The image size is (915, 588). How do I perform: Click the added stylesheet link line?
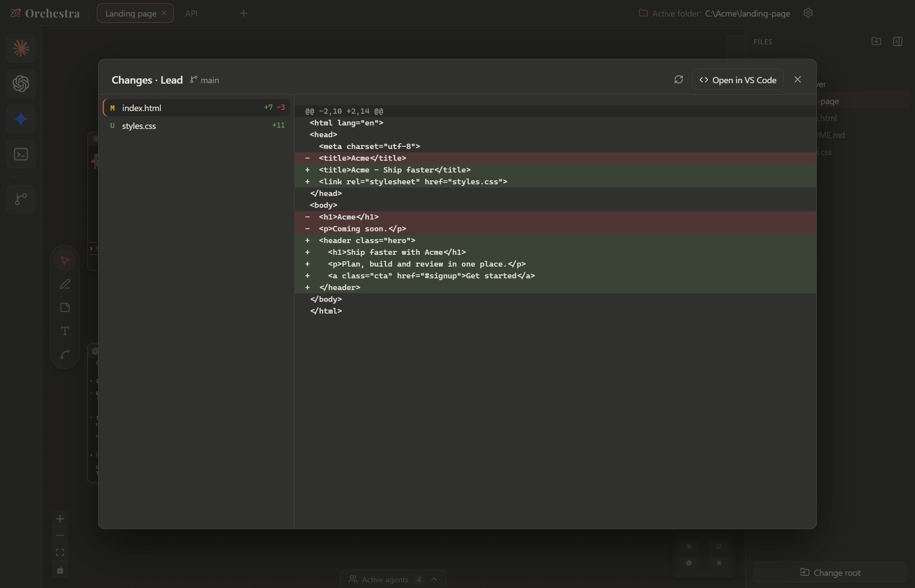[556, 182]
